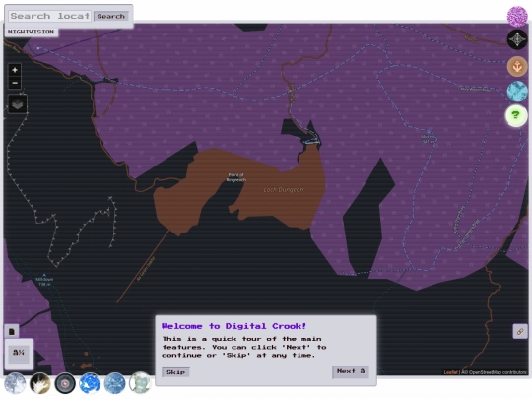Select the black and white hand thumbnail
Screen dimensions: 532x399
40,383
